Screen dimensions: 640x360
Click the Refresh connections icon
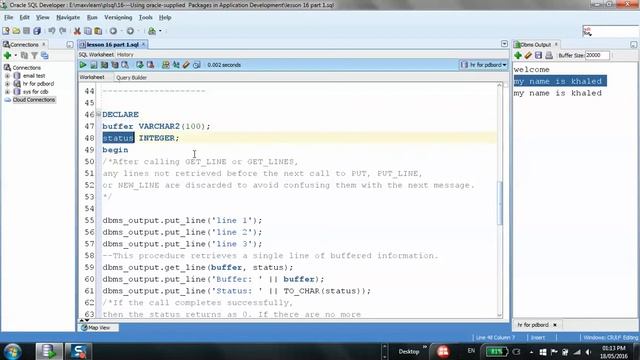24,56
